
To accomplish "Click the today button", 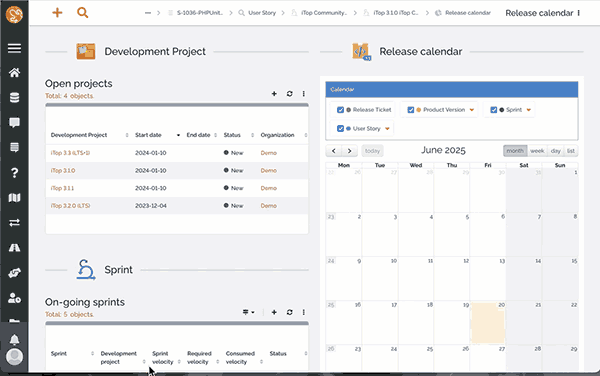I will pyautogui.click(x=372, y=151).
